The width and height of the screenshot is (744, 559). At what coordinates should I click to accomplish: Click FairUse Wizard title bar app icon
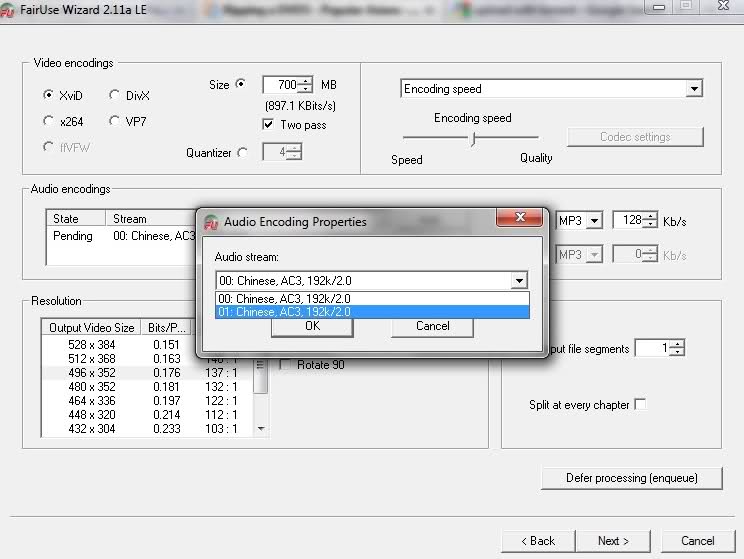pyautogui.click(x=7, y=10)
